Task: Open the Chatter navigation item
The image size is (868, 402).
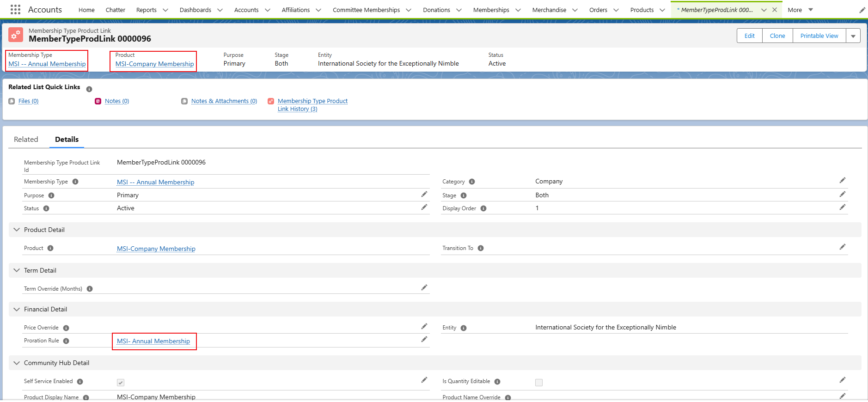Action: tap(115, 10)
